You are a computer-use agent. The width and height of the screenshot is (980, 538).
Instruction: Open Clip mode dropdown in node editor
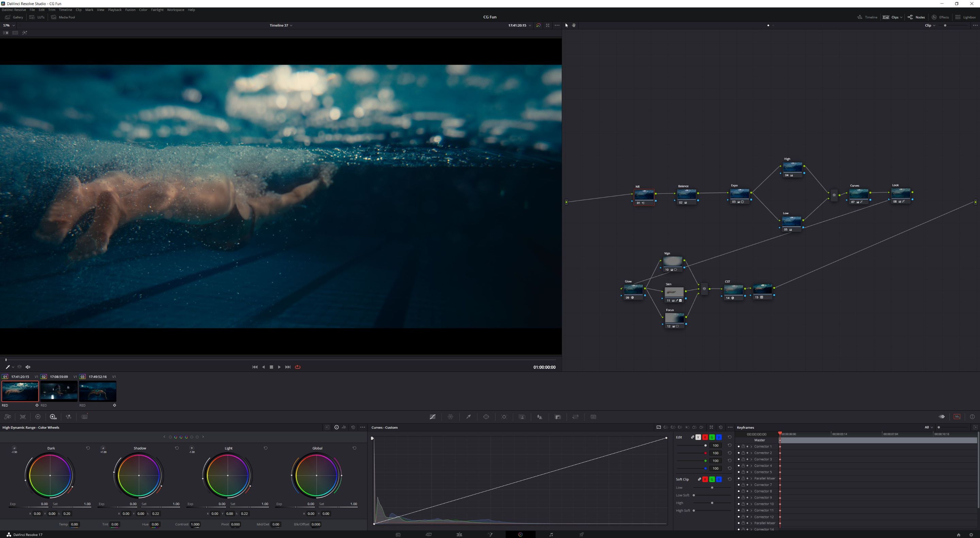(930, 26)
